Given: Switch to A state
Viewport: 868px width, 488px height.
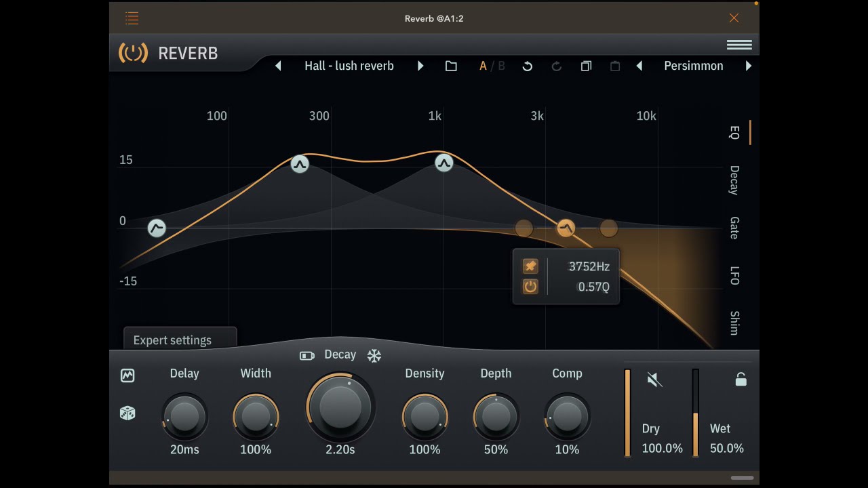Looking at the screenshot, I should point(483,66).
